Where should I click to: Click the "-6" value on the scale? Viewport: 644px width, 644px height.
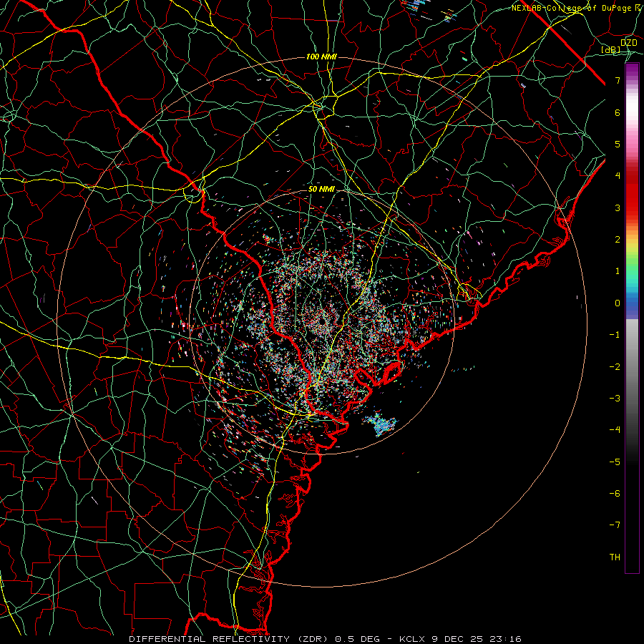615,494
